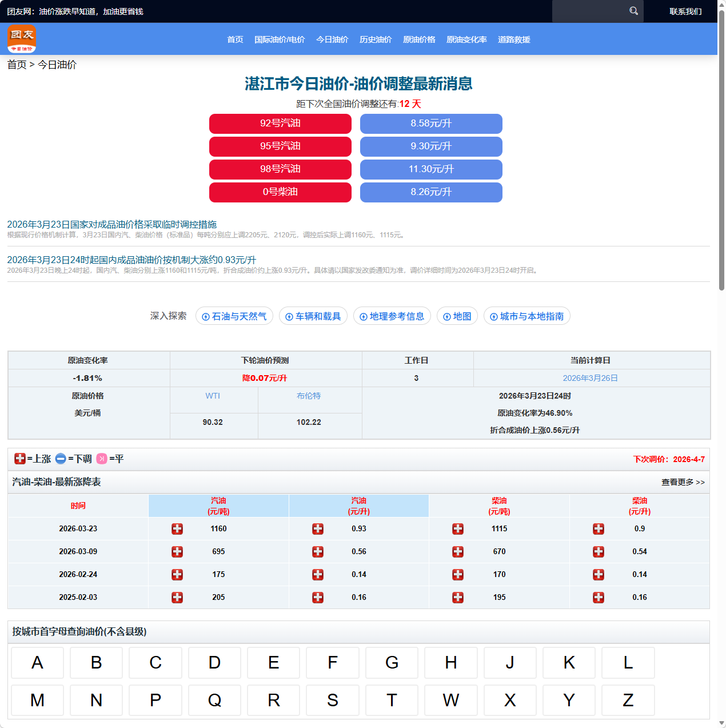Expand 查看更多 for more price changes
This screenshot has width=726, height=728.
pos(682,482)
